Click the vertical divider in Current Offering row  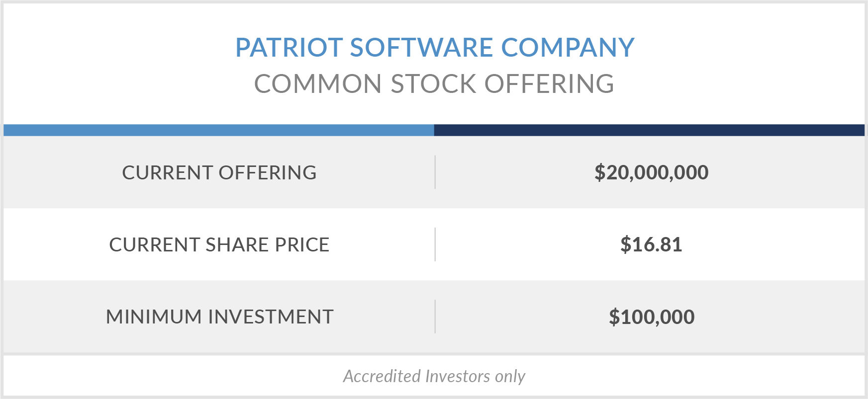tap(435, 172)
